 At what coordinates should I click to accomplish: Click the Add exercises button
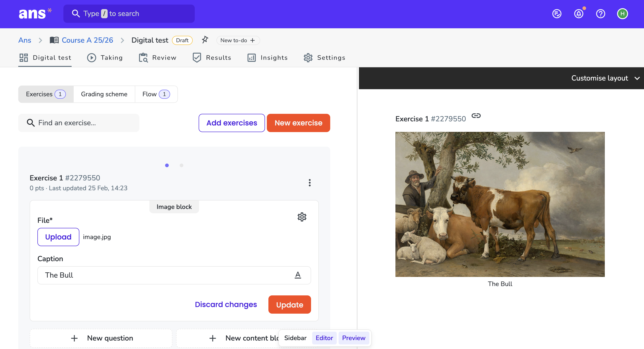click(x=232, y=123)
